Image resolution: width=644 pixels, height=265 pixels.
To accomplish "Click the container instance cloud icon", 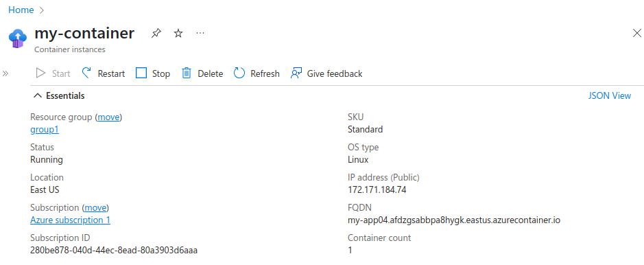I will click(18, 38).
